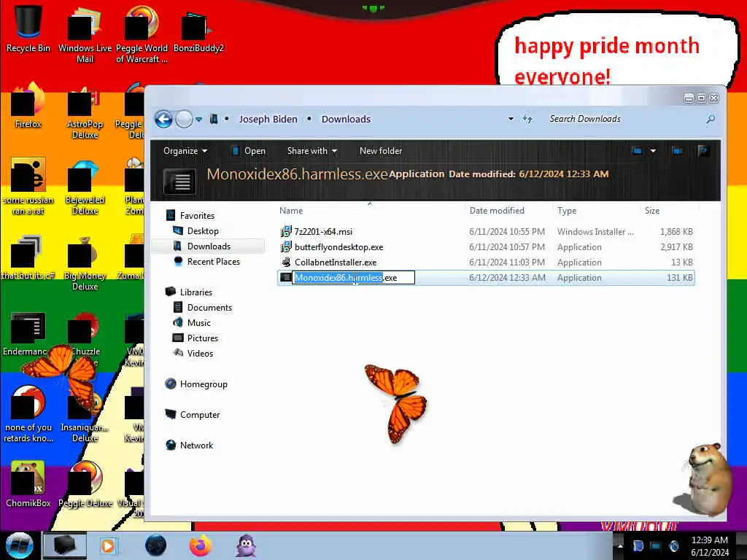Select Favorites in the navigation pane
The image size is (747, 560).
pyautogui.click(x=197, y=216)
